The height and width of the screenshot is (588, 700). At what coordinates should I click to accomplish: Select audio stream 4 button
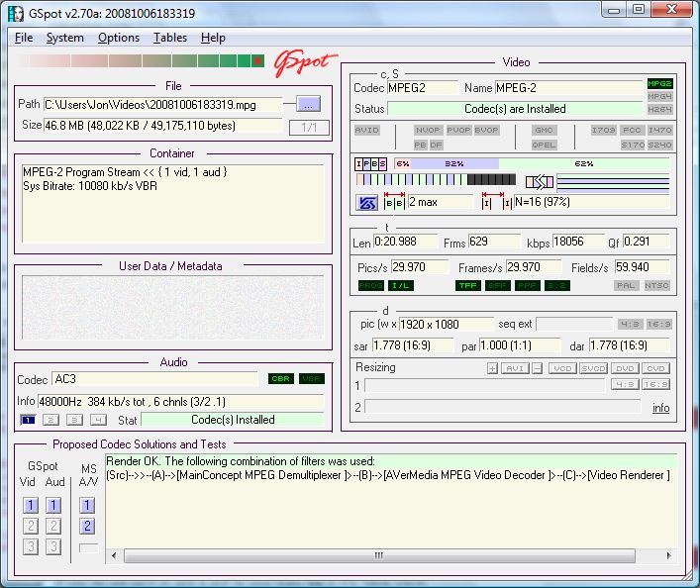pos(98,420)
